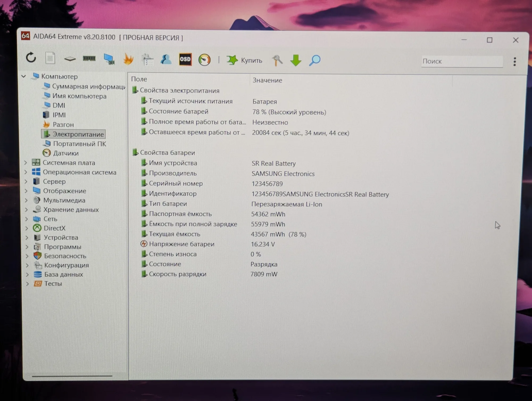
Task: Click the Поиск search field
Action: (462, 61)
